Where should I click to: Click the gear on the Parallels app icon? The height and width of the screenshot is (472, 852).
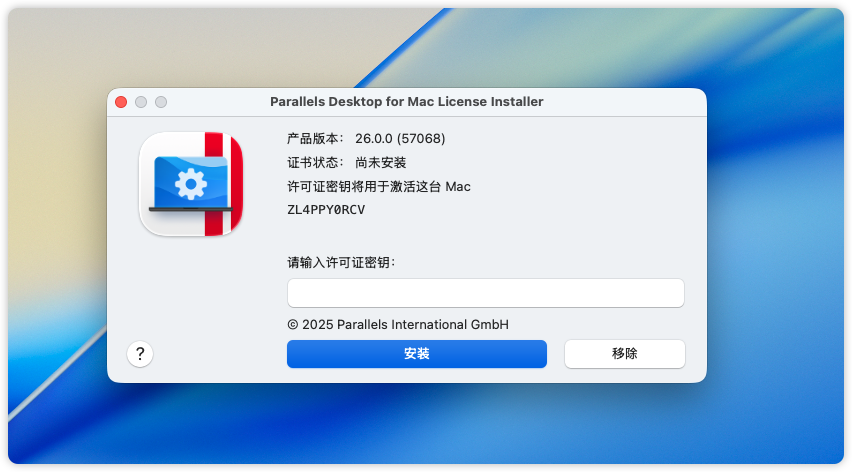(x=189, y=184)
